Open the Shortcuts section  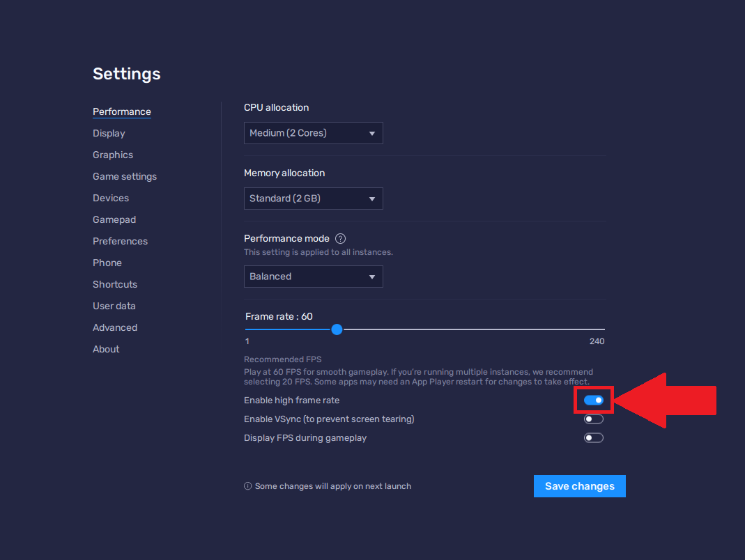pyautogui.click(x=115, y=284)
